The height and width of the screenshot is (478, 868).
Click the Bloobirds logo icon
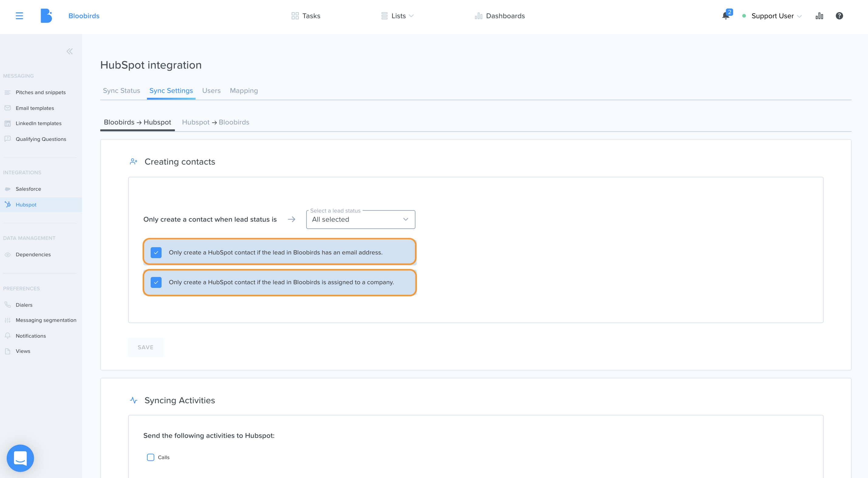46,16
